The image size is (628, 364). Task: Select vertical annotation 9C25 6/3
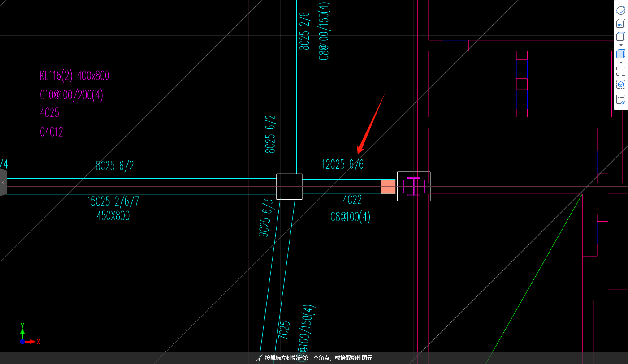(x=266, y=218)
